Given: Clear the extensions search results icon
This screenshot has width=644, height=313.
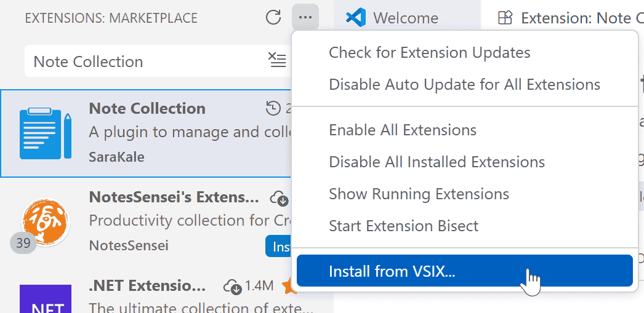Looking at the screenshot, I should pyautogui.click(x=277, y=61).
